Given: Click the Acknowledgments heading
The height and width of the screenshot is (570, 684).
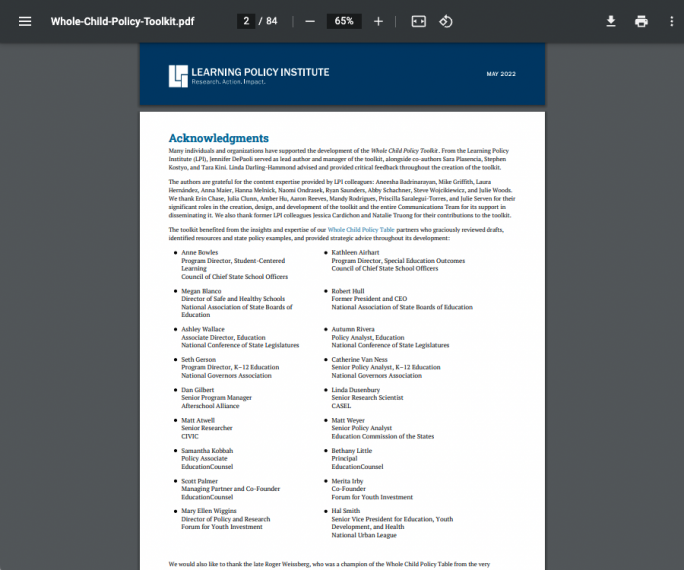Looking at the screenshot, I should tap(218, 138).
